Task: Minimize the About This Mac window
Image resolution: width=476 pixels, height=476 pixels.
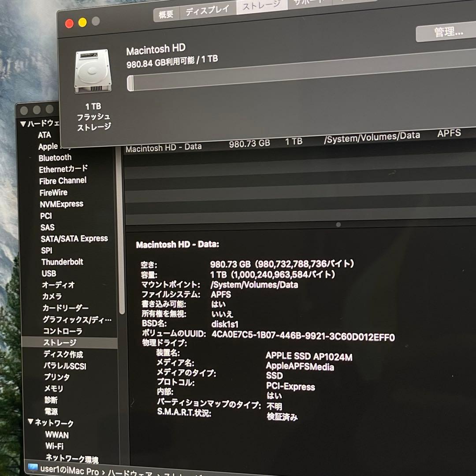Action: (x=82, y=22)
